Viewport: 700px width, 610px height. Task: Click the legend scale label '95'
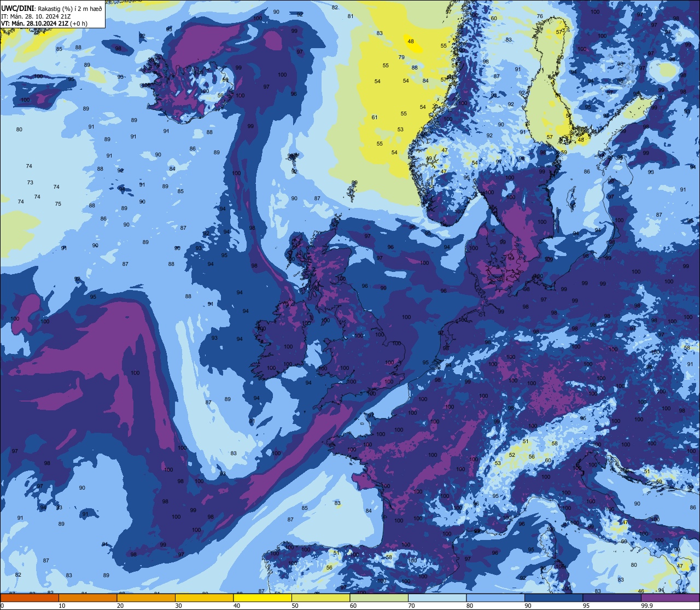pos(586,606)
